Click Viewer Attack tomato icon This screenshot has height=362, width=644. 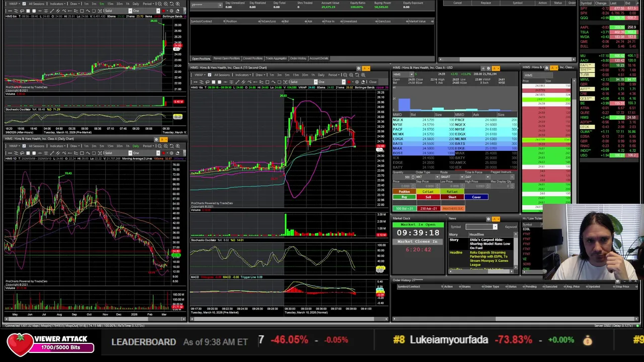click(19, 343)
